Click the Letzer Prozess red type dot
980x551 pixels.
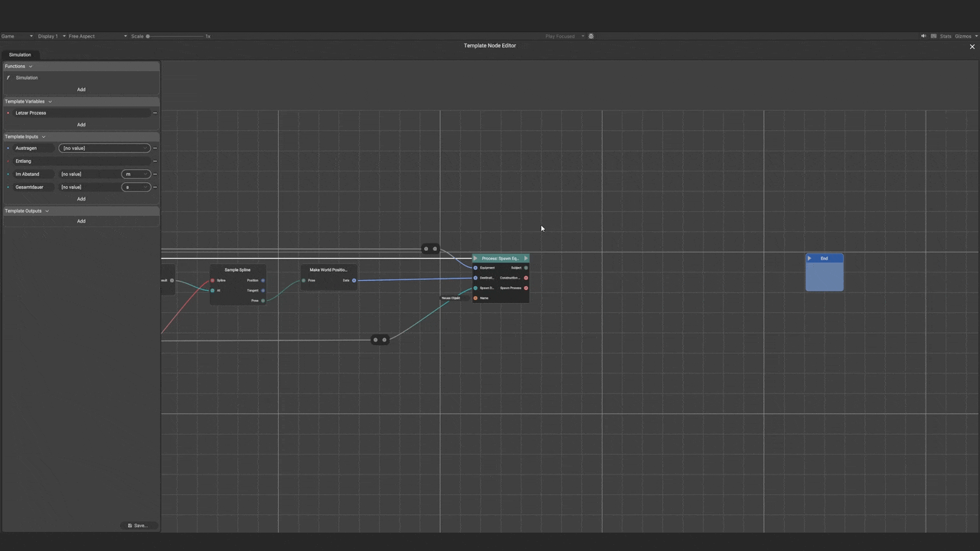click(x=8, y=112)
